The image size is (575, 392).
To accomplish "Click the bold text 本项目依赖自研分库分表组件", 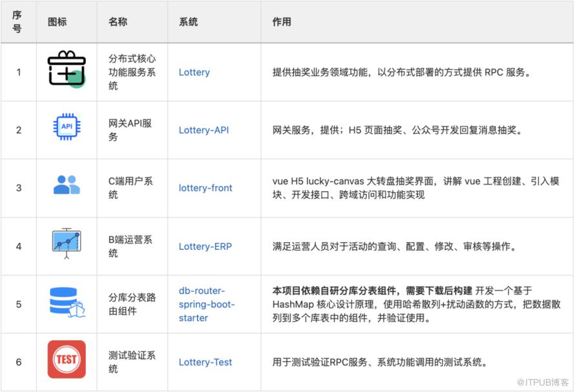I will (x=372, y=291).
